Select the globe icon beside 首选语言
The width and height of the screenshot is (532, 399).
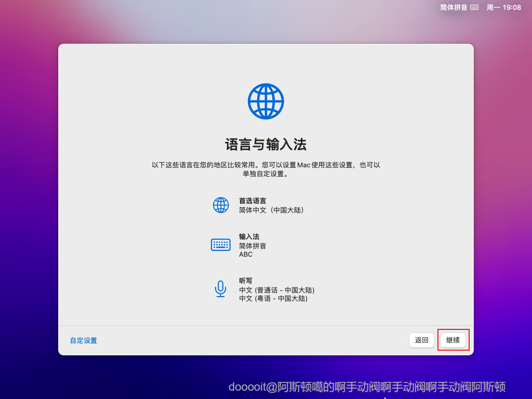point(221,205)
